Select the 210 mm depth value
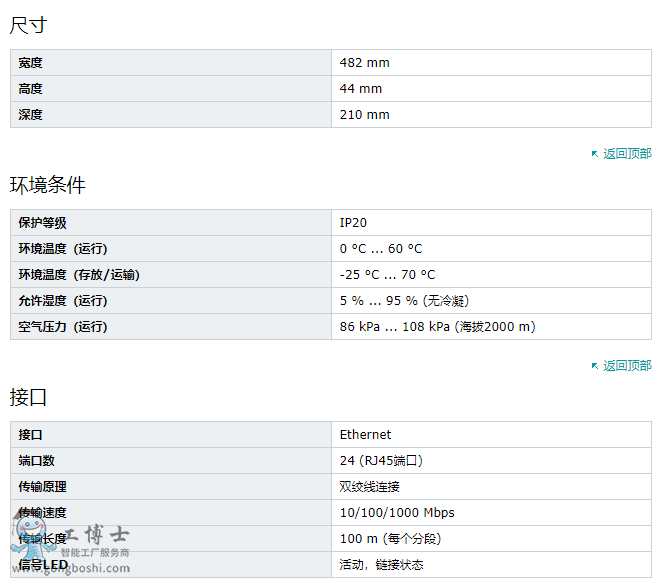Image resolution: width=666 pixels, height=588 pixels. (x=364, y=115)
